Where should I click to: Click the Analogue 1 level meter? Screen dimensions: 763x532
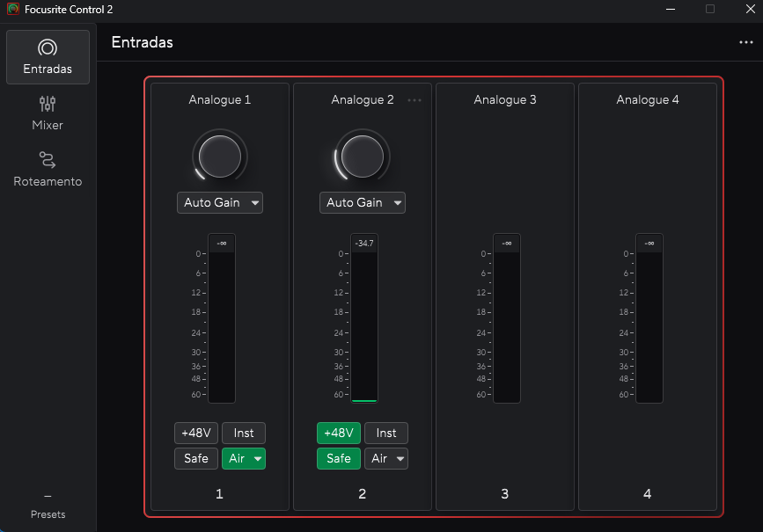pos(222,318)
